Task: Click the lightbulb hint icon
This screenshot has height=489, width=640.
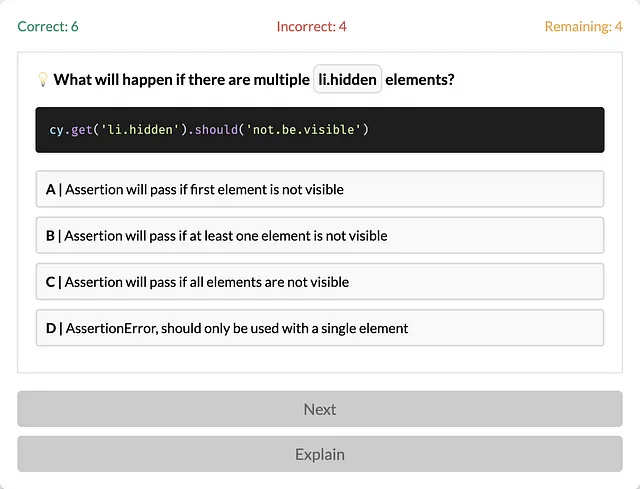Action: pos(43,79)
